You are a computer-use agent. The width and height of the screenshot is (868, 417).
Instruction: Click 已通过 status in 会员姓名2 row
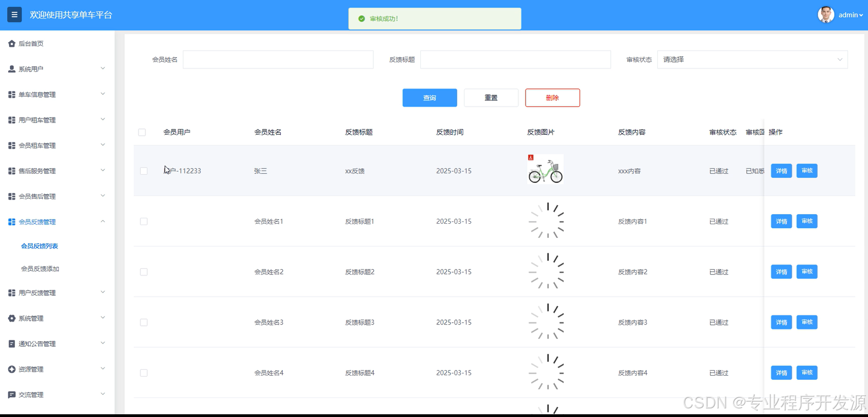719,271
